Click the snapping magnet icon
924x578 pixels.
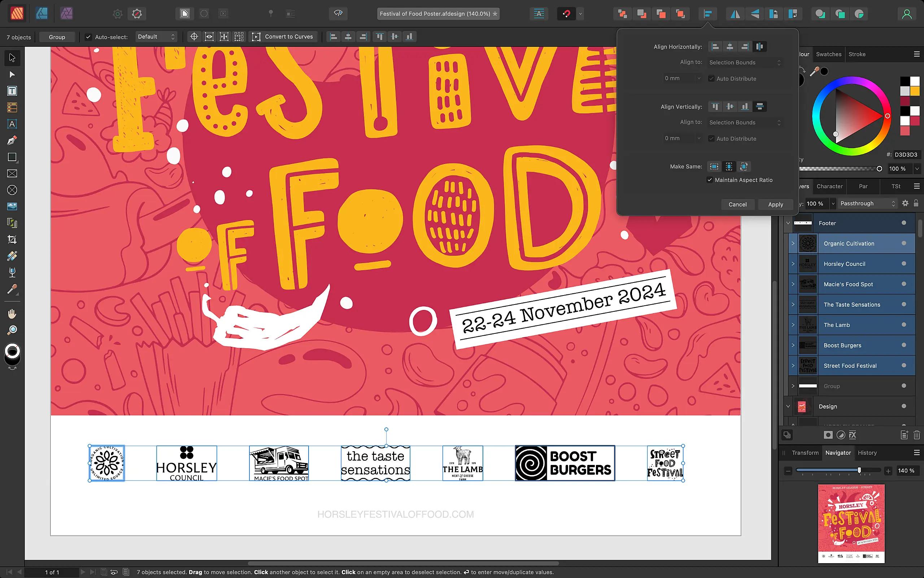tap(567, 14)
